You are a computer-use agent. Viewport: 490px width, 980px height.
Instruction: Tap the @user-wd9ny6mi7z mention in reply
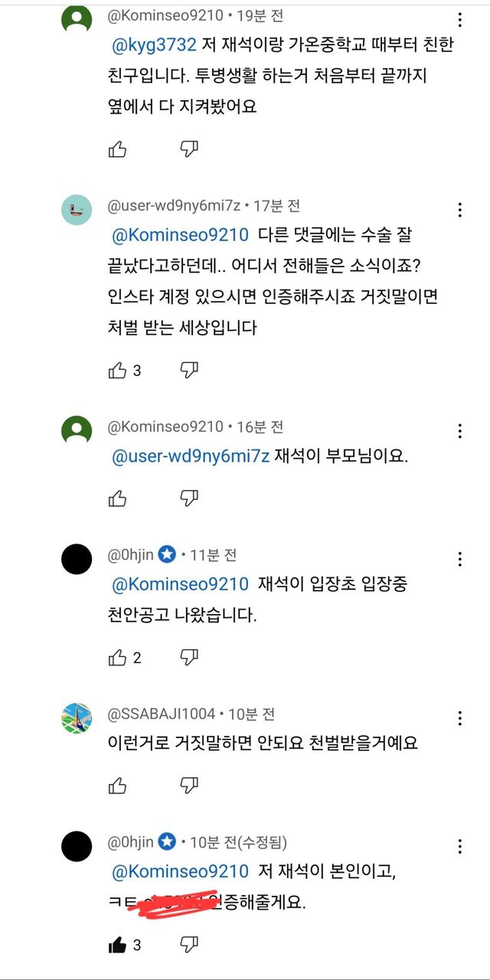(x=191, y=457)
